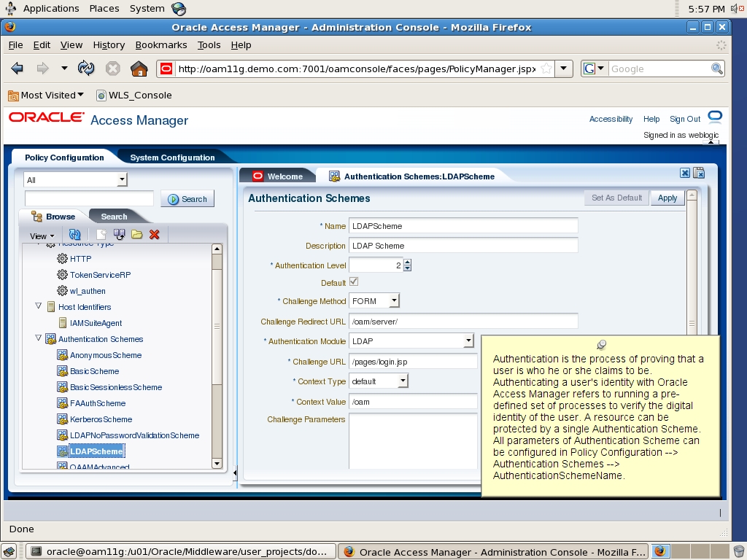The height and width of the screenshot is (560, 747).
Task: Click the Create Like duplicate icon
Action: 118,235
